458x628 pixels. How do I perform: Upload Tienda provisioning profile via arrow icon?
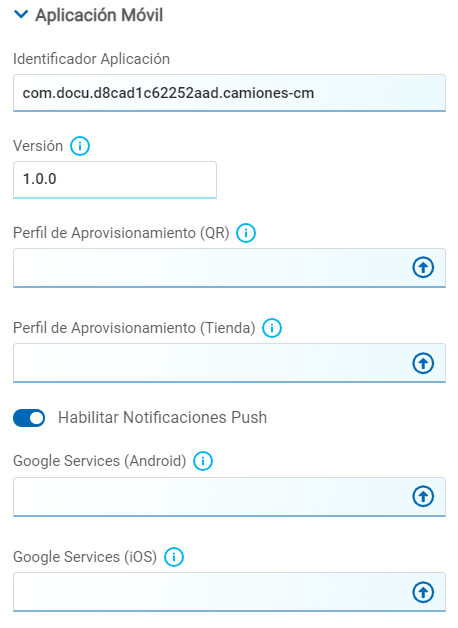423,363
